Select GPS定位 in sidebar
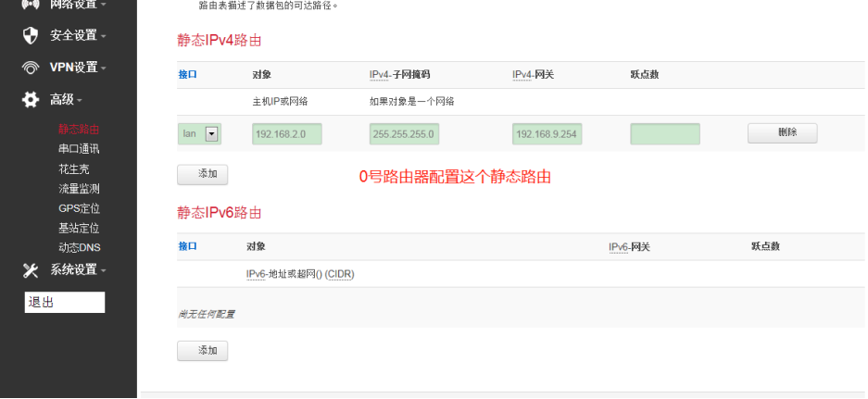 pos(79,208)
